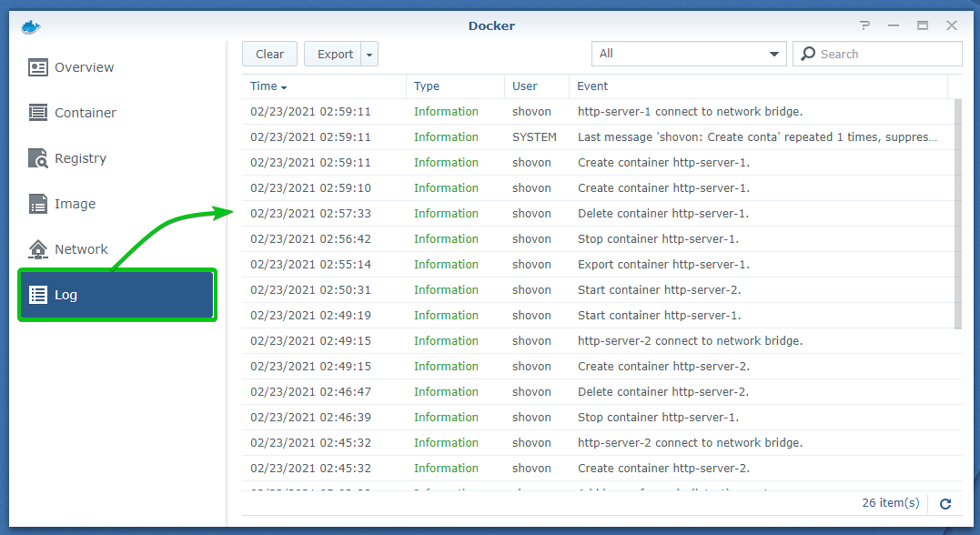Go to the Registry section
980x535 pixels.
tap(117, 158)
